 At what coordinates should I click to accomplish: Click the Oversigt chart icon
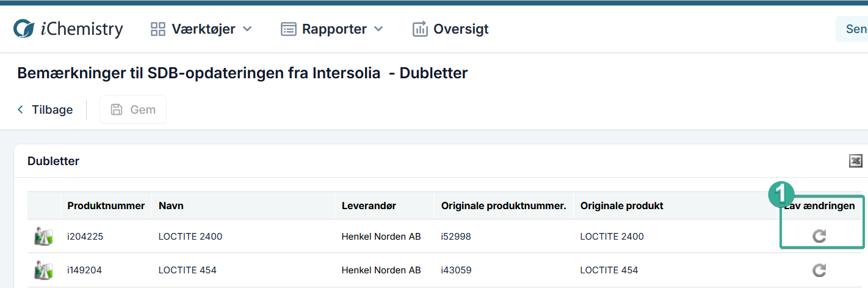click(420, 29)
